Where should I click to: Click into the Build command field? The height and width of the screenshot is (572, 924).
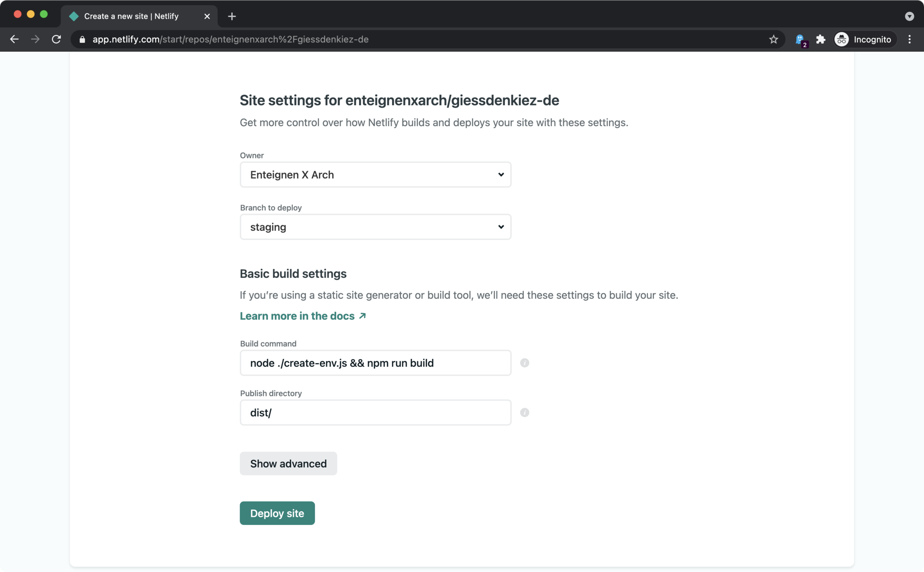pos(375,363)
